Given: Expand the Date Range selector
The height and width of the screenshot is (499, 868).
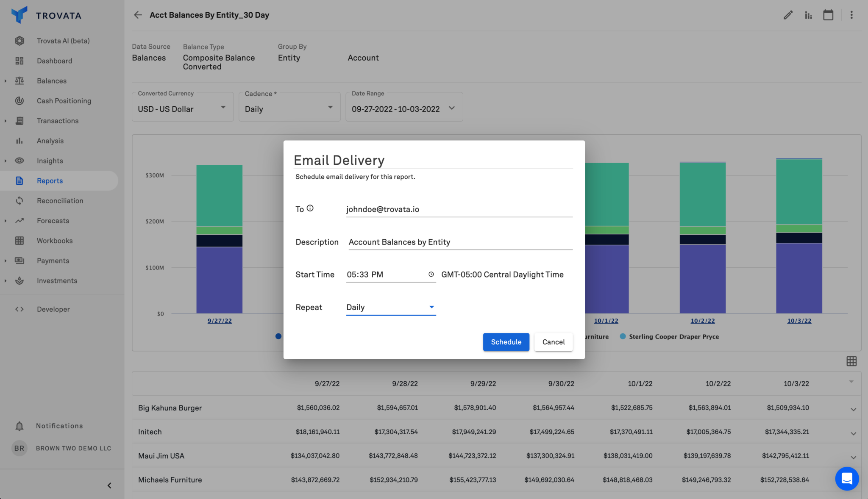Looking at the screenshot, I should [404, 109].
